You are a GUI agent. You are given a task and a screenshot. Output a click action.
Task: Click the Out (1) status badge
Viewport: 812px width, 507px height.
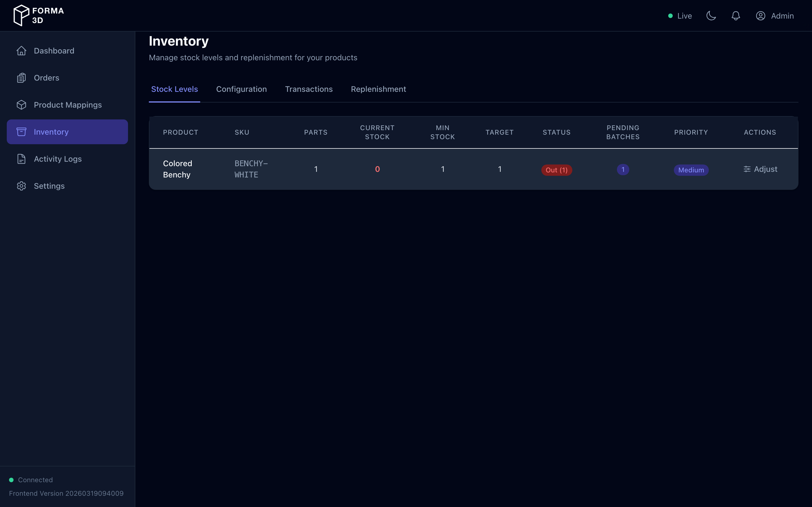556,170
